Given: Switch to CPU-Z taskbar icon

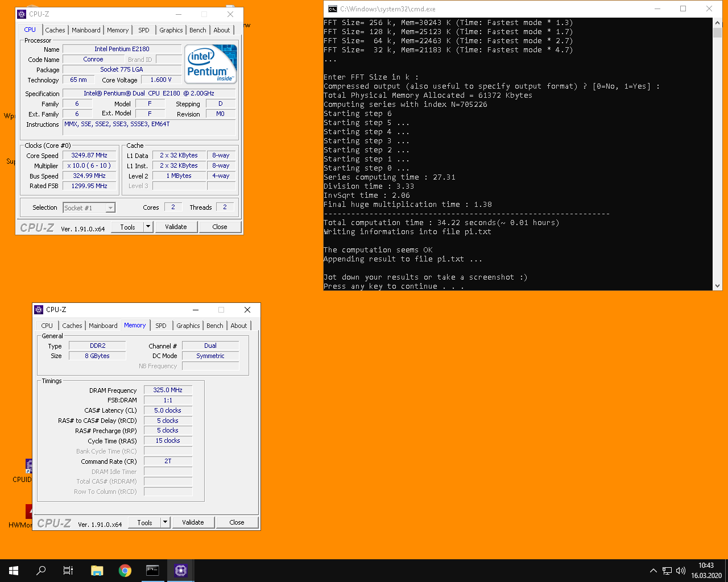Looking at the screenshot, I should [180, 571].
